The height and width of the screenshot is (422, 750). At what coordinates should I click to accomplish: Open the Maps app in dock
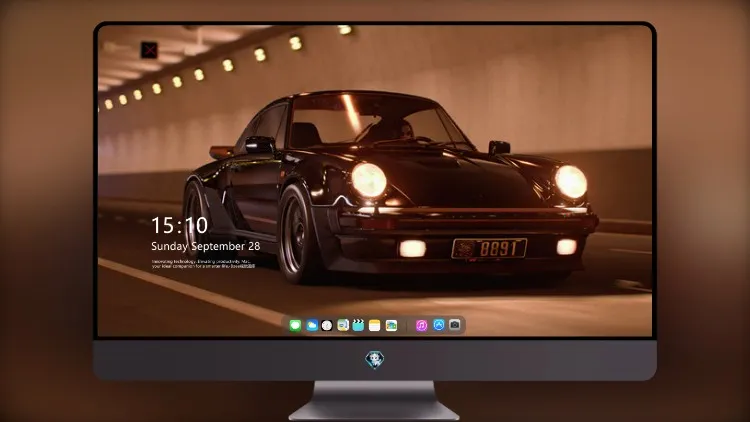click(x=343, y=325)
